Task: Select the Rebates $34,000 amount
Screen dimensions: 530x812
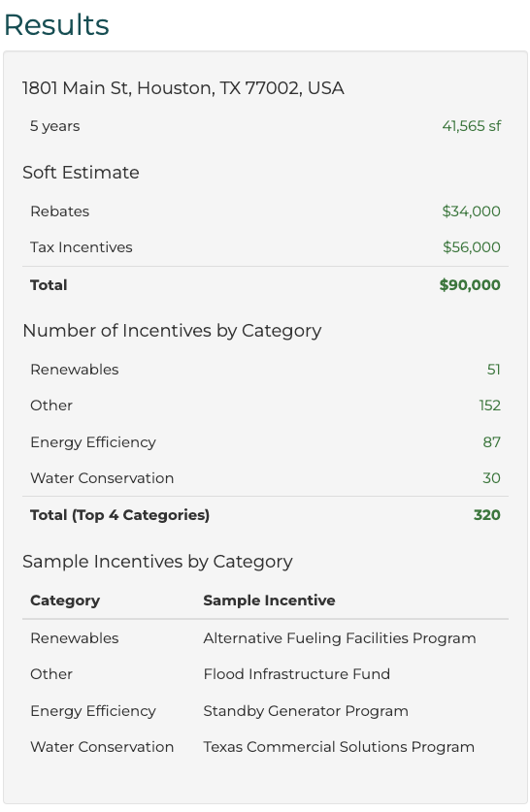Action: pos(471,211)
